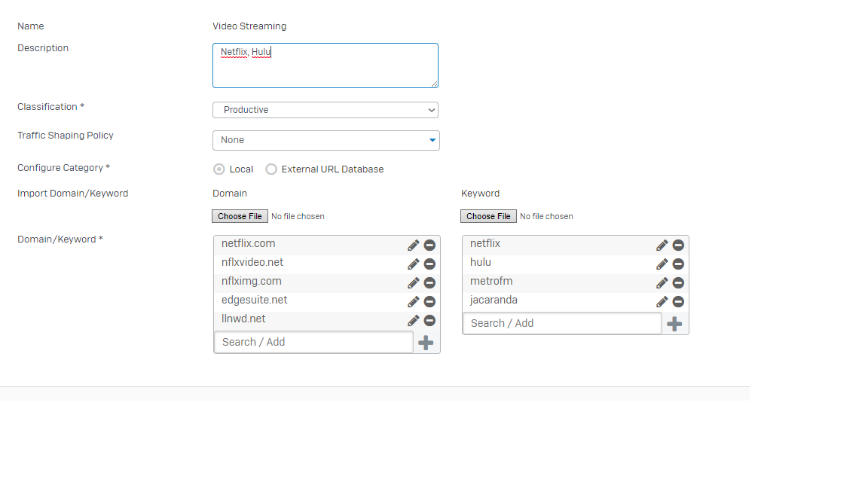Select Local configure category option
The height and width of the screenshot is (488, 868).
click(x=219, y=169)
